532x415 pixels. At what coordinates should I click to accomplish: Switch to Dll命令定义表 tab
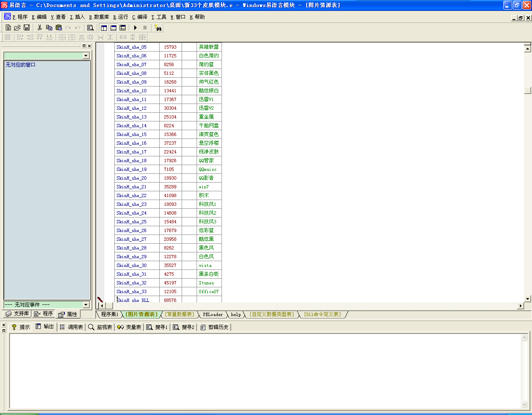pos(323,314)
